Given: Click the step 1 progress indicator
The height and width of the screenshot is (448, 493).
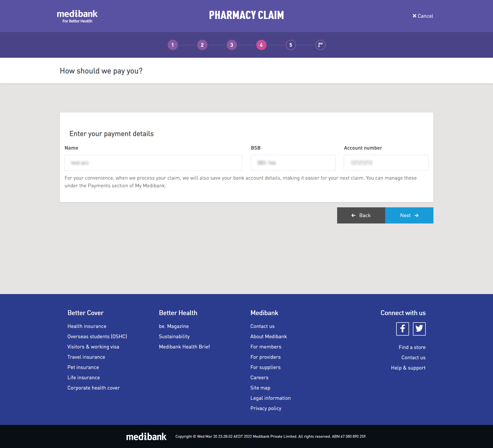Looking at the screenshot, I should coord(173,45).
